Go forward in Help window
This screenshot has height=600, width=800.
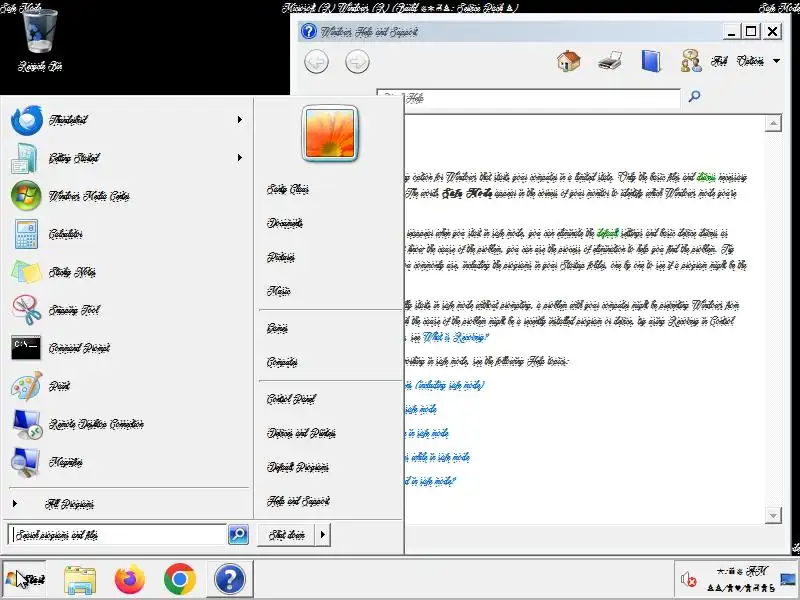(x=357, y=62)
